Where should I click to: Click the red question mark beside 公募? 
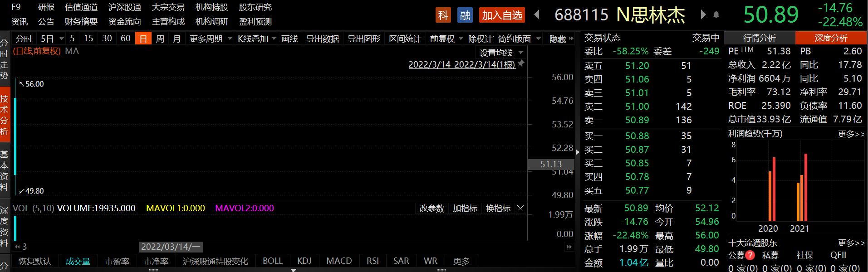pos(750,255)
